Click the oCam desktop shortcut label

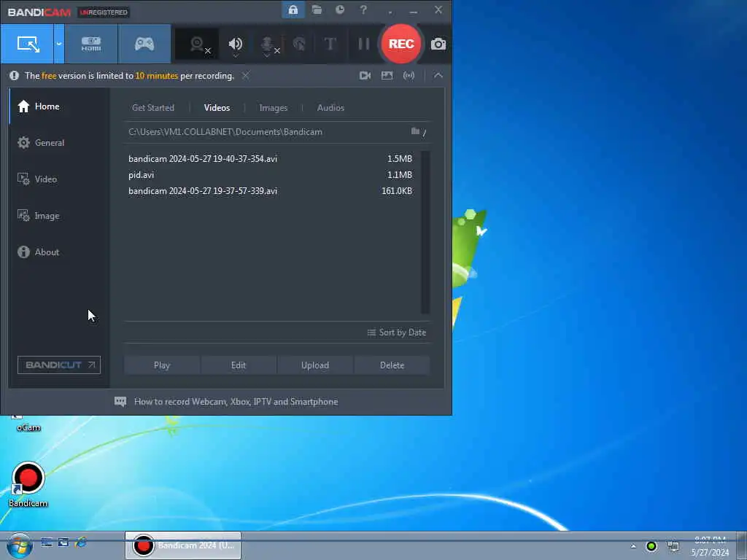[x=28, y=427]
